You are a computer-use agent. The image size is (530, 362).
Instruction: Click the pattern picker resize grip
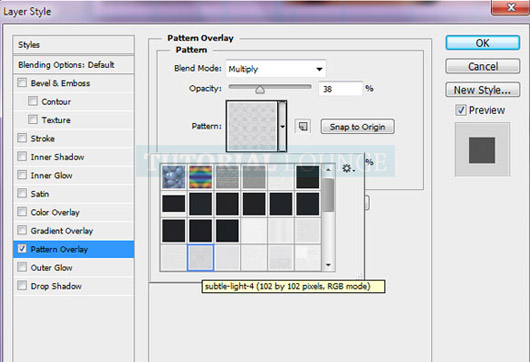coord(360,276)
